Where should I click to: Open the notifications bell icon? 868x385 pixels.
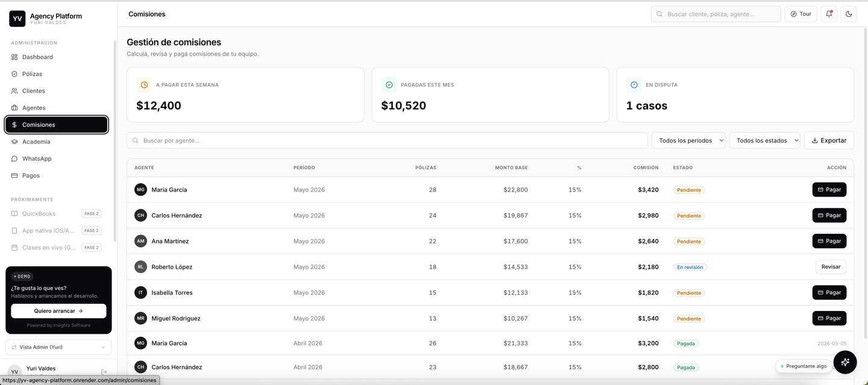pos(829,14)
